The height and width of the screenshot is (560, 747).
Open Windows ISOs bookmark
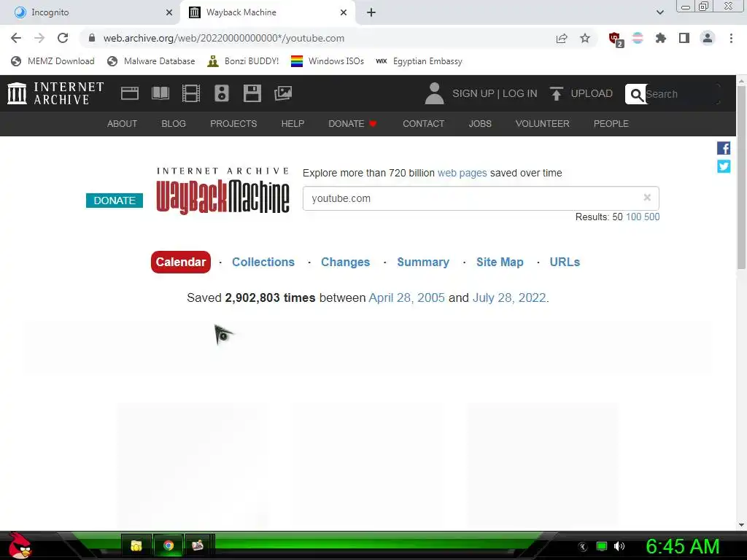click(328, 61)
